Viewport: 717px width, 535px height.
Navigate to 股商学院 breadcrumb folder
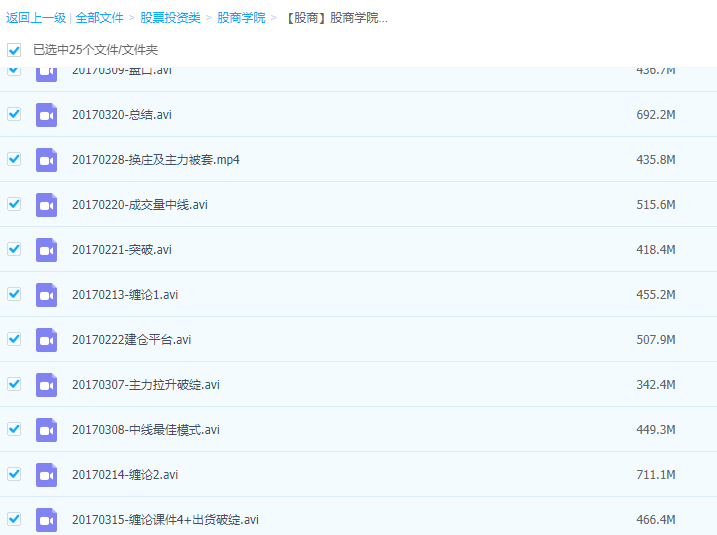point(241,18)
